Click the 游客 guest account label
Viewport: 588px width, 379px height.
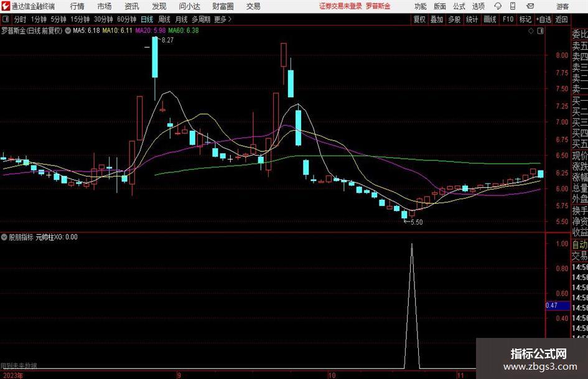(562, 6)
